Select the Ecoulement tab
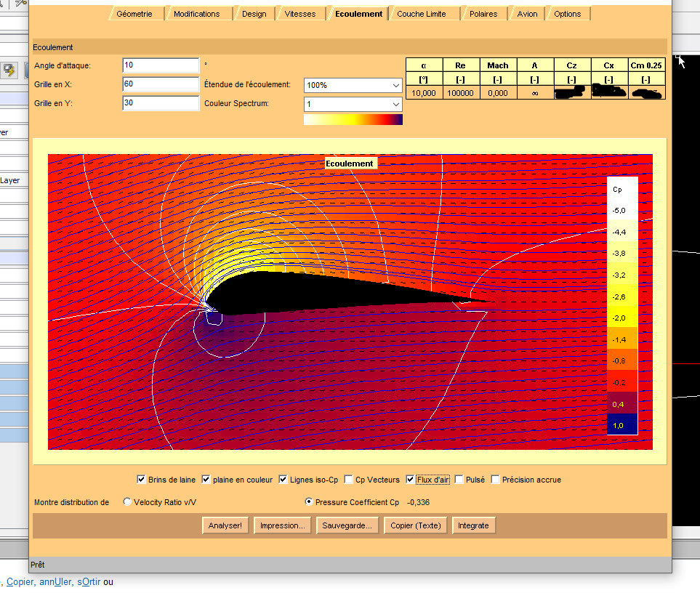 (x=358, y=14)
